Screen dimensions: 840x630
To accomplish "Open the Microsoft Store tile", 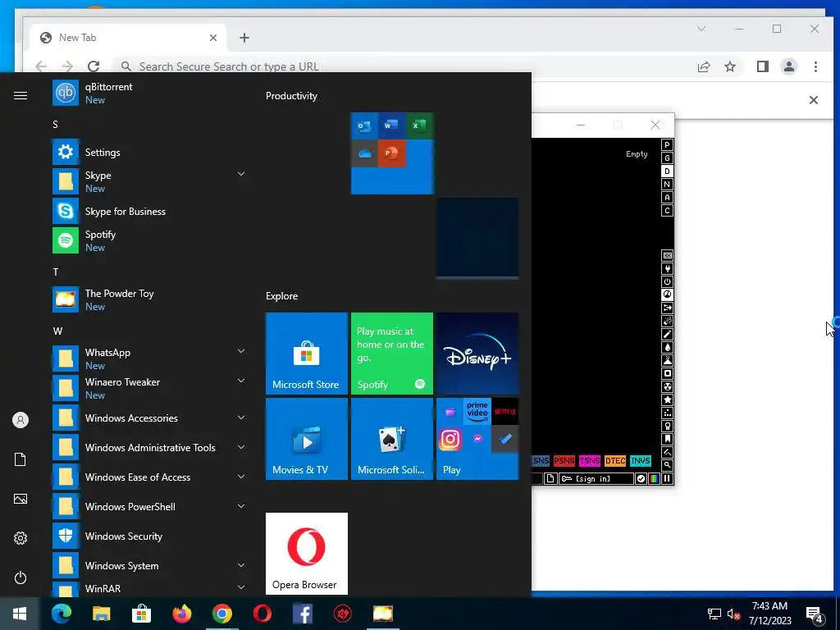I will pyautogui.click(x=307, y=354).
